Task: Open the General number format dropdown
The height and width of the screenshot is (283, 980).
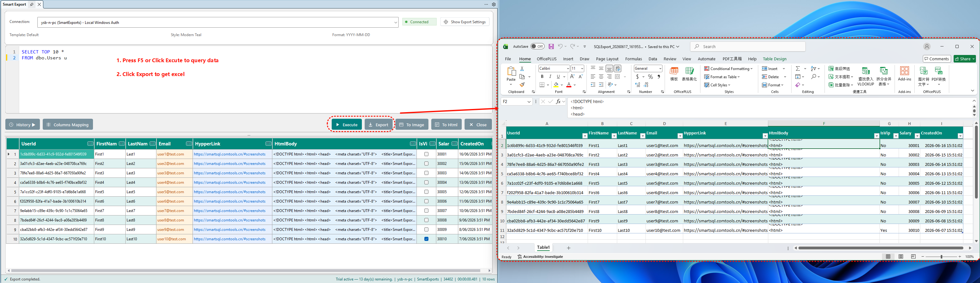Action: tap(660, 68)
